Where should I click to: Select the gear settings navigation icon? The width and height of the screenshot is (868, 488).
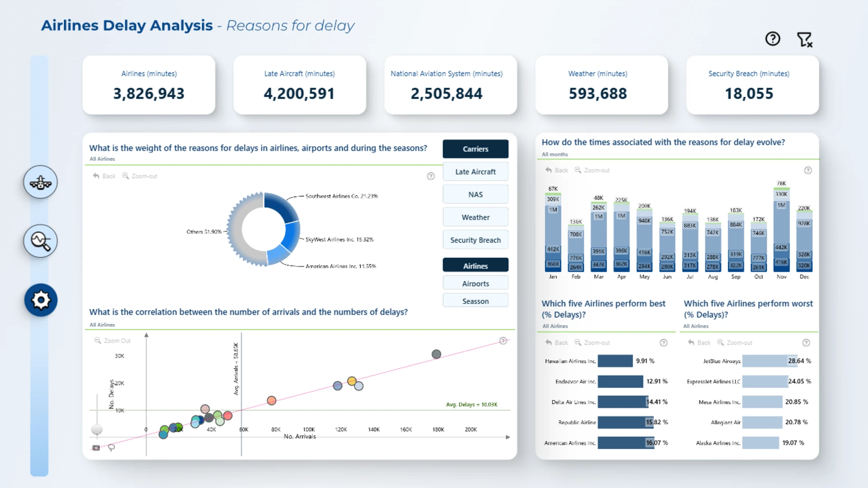point(41,300)
